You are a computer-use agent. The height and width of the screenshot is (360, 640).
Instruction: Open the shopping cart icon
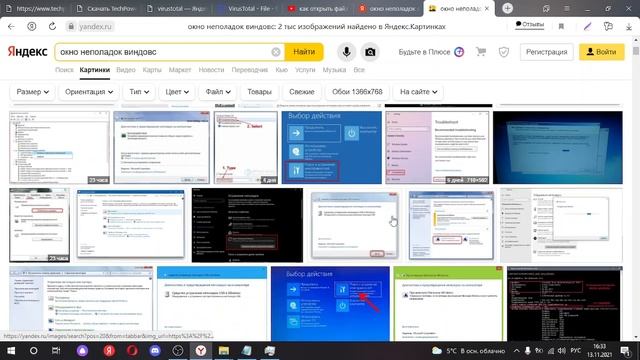tap(481, 52)
